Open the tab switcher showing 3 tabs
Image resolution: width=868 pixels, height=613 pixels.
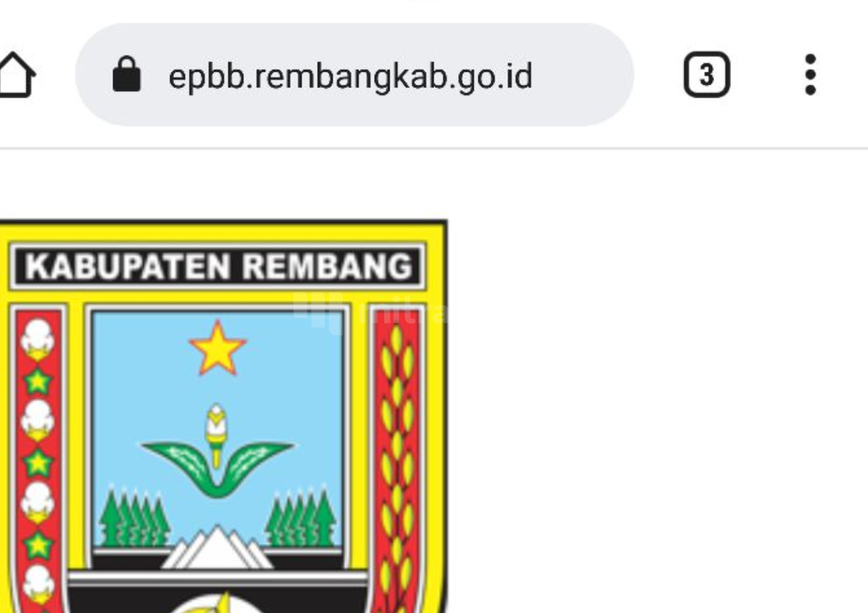click(x=707, y=75)
